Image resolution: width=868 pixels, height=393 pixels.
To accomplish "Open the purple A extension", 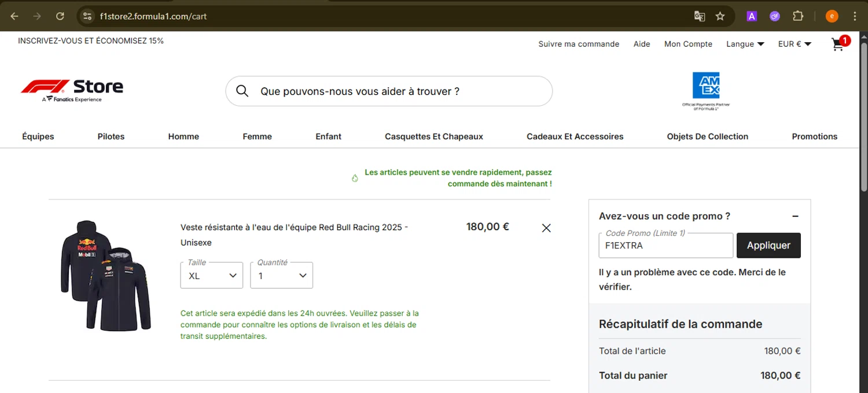I will coord(752,16).
